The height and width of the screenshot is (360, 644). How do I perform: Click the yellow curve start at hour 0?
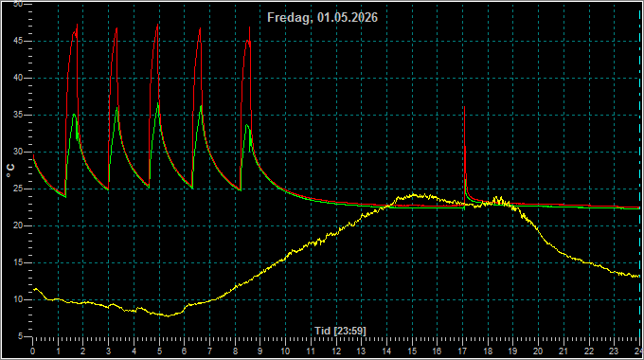click(34, 289)
